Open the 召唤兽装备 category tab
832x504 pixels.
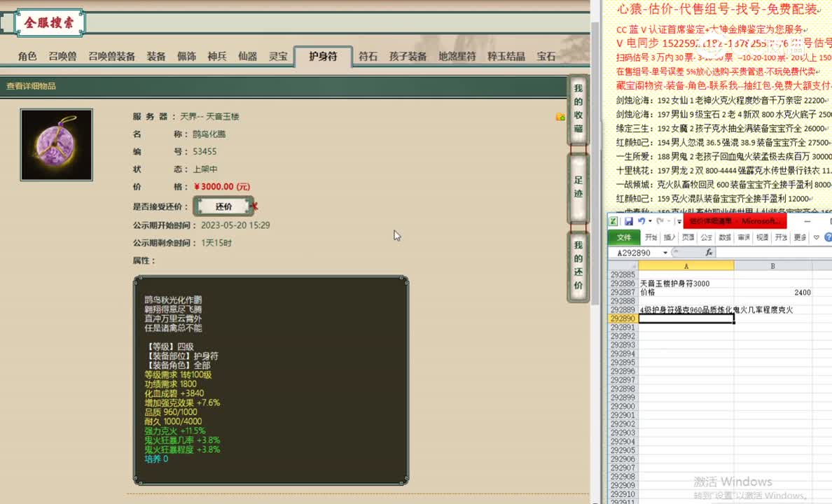click(x=111, y=57)
